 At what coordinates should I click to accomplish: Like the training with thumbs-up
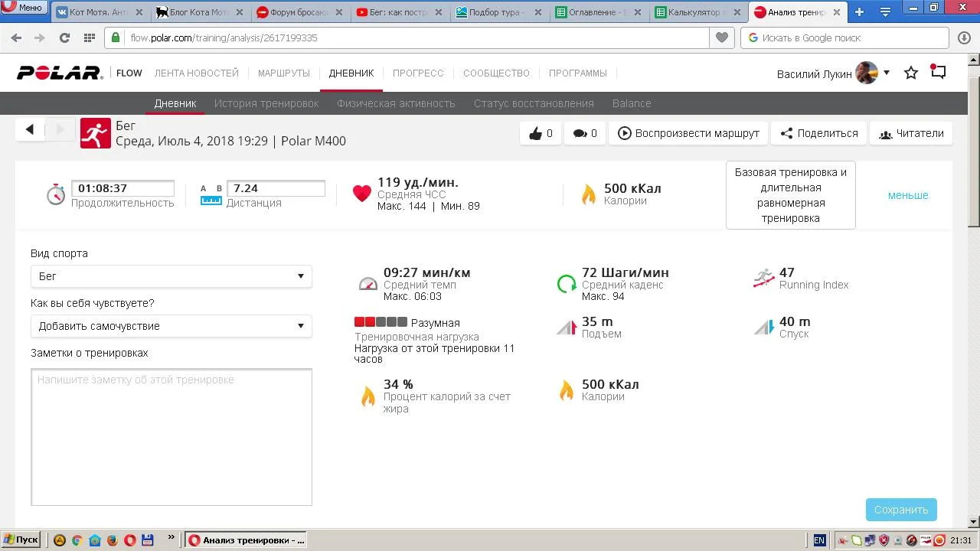point(541,133)
